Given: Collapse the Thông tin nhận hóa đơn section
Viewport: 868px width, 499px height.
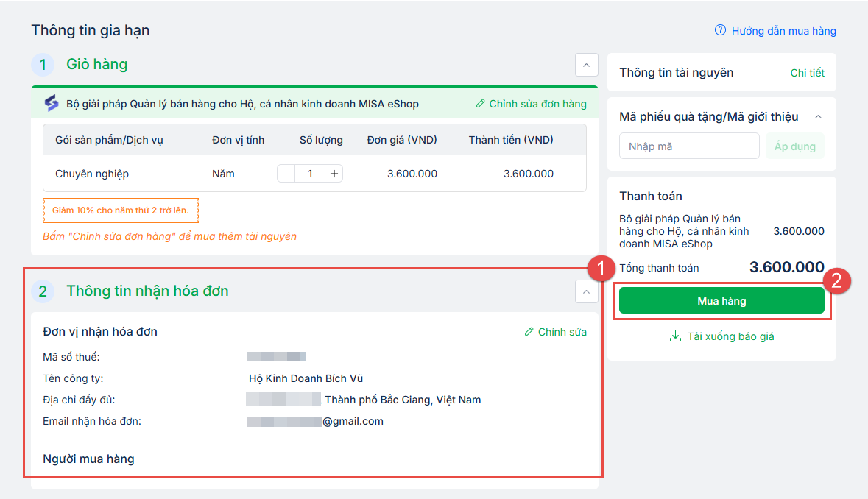Looking at the screenshot, I should point(586,291).
